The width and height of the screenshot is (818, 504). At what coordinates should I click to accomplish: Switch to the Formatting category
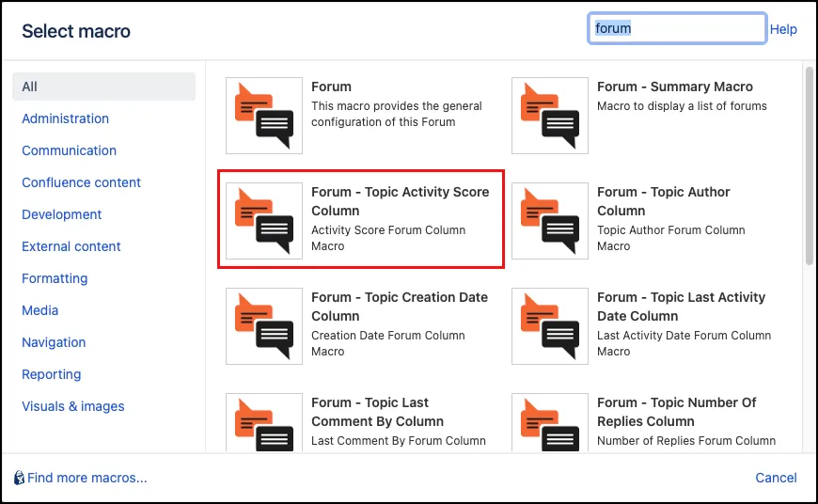[55, 278]
